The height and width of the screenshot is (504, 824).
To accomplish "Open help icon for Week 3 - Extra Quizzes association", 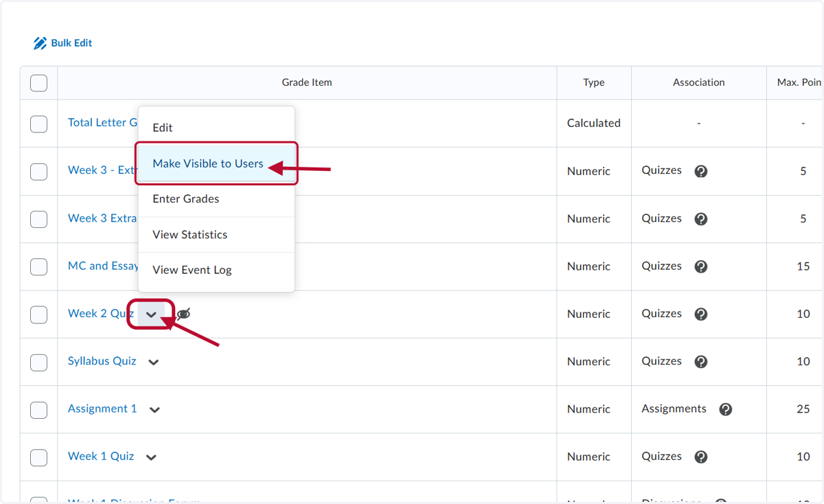I will pyautogui.click(x=701, y=171).
